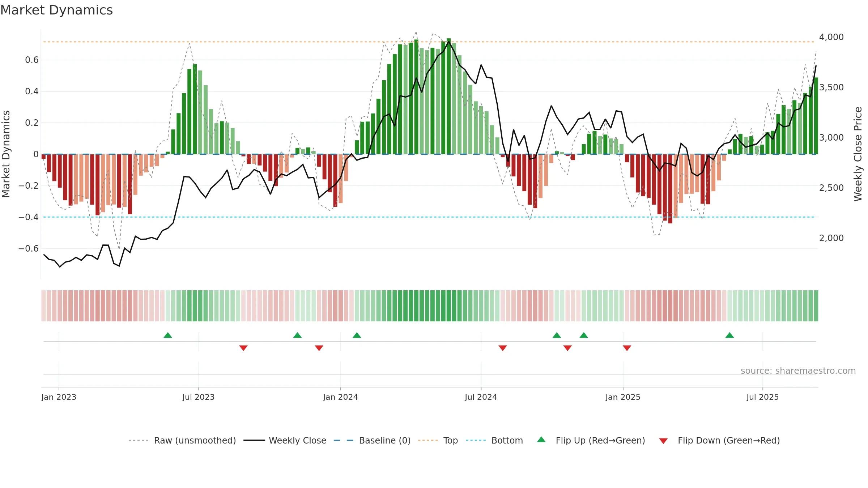Click the −0.4 left-axis tick label

(x=29, y=217)
